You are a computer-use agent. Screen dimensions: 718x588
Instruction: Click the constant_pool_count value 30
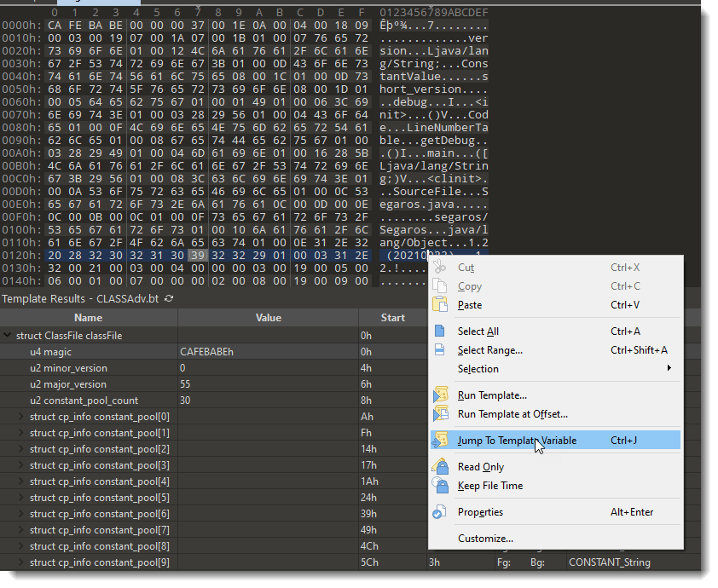point(269,401)
